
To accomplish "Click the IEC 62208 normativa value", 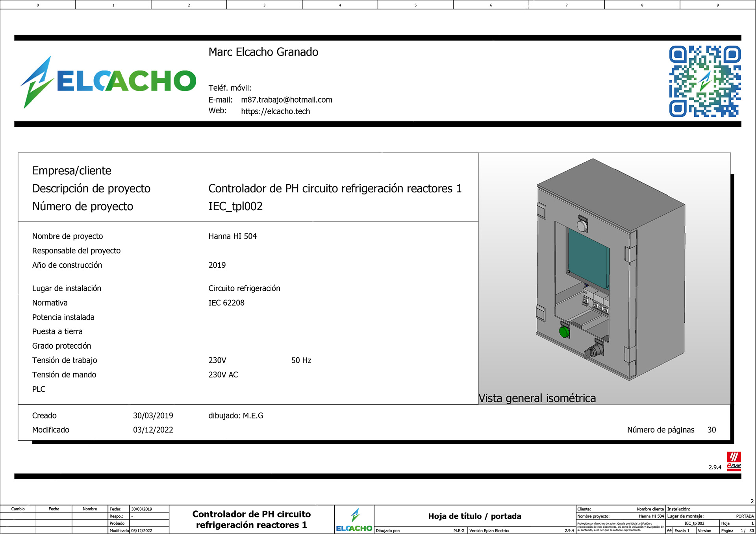I will pos(226,303).
